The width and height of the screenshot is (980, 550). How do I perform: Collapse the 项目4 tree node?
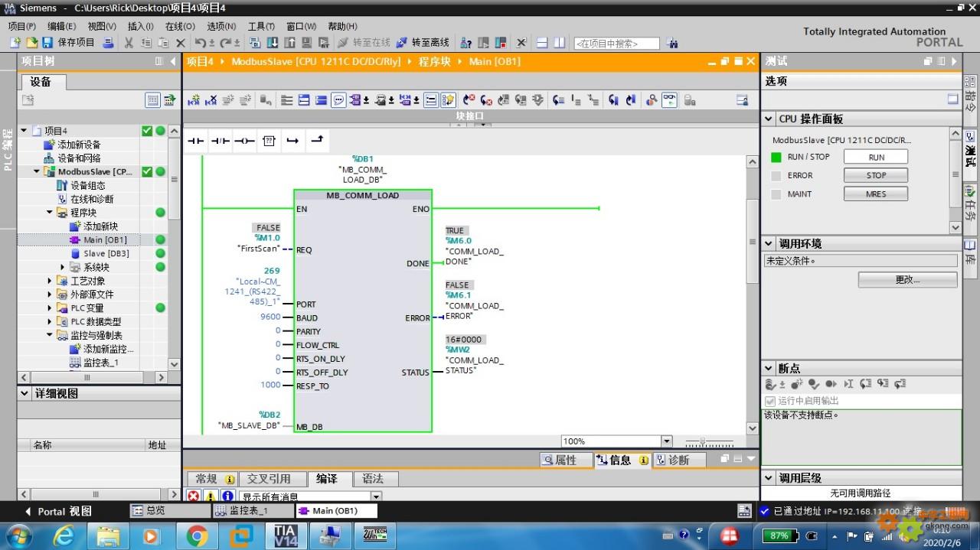[x=24, y=131]
